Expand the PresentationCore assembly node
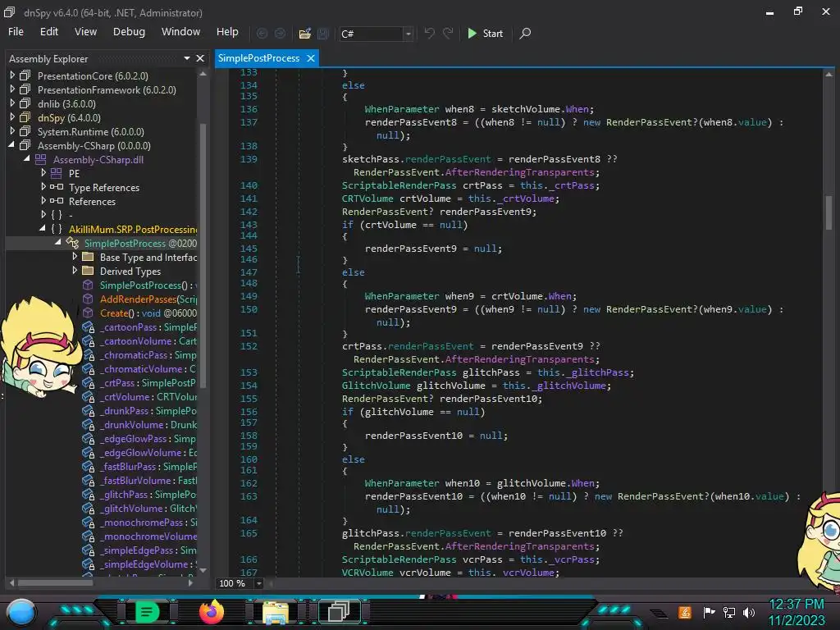Image resolution: width=840 pixels, height=630 pixels. tap(12, 75)
